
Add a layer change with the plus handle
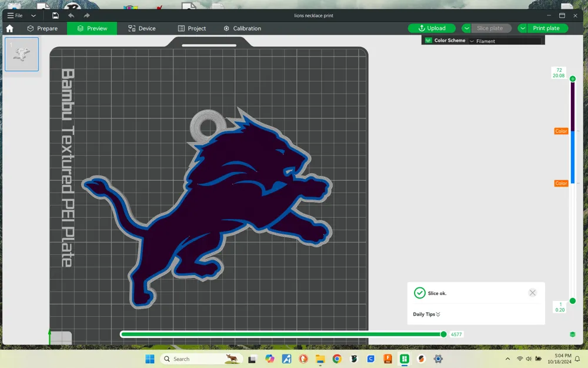point(573,79)
